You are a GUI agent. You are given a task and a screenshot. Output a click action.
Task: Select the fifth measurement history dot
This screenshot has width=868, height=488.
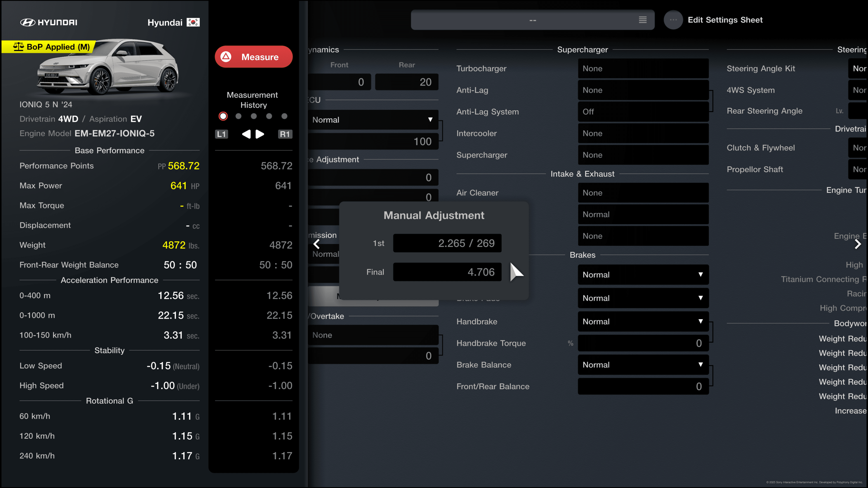coord(284,116)
